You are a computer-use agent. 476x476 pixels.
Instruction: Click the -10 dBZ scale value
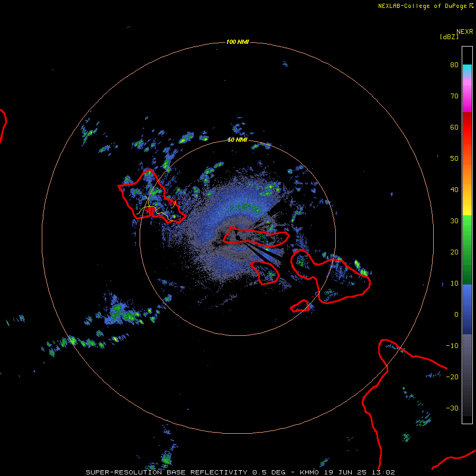coord(452,346)
